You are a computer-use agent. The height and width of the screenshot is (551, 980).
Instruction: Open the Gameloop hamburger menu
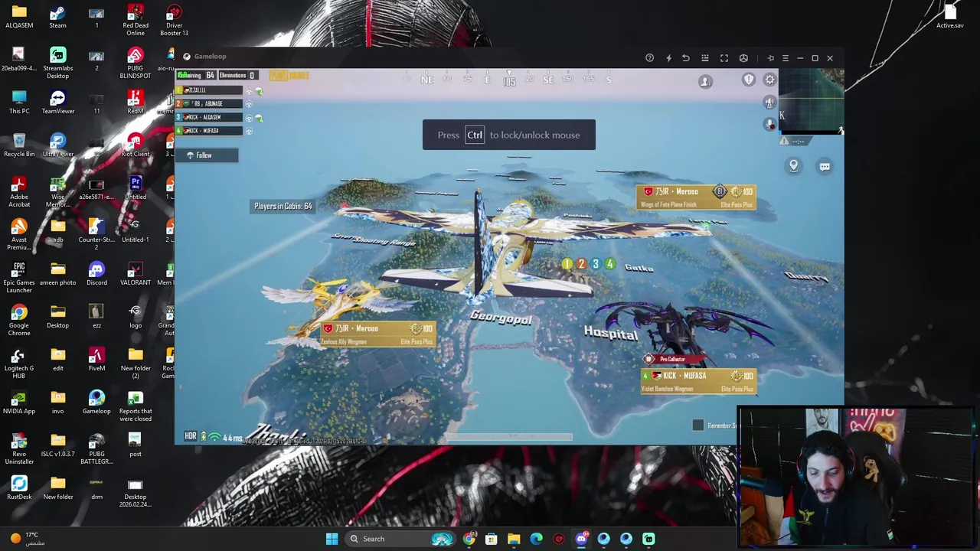(x=785, y=58)
